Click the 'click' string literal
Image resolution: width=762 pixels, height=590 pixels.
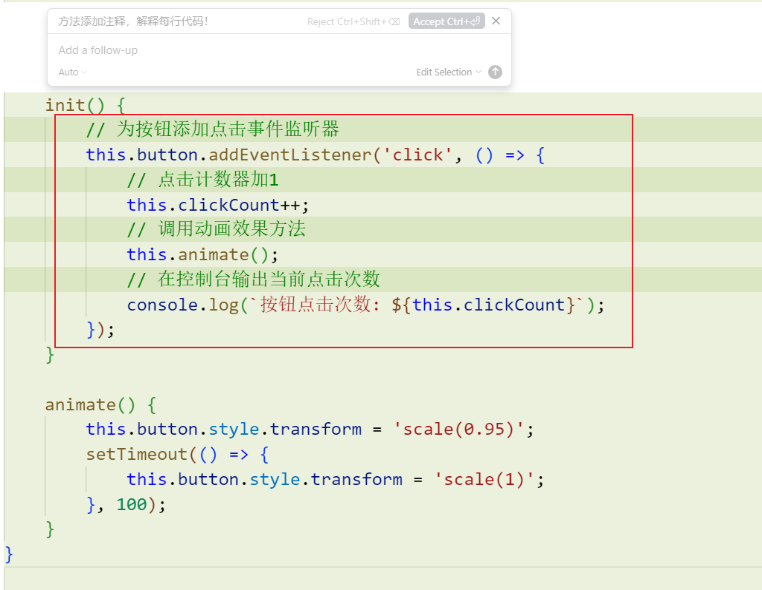click(x=417, y=155)
